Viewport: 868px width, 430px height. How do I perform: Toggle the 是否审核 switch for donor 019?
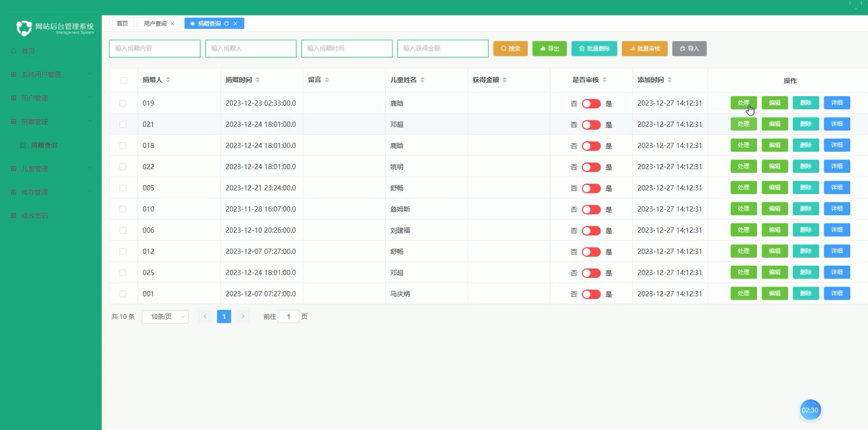click(591, 103)
